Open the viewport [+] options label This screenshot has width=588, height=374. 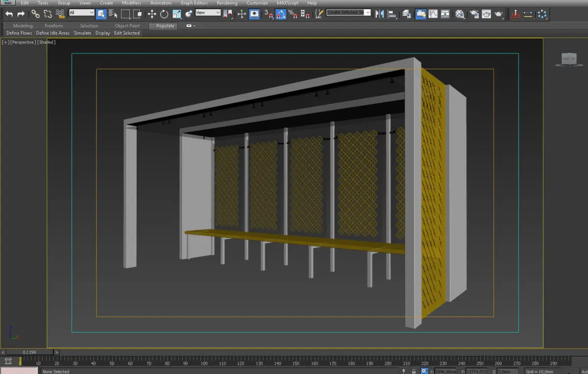pyautogui.click(x=5, y=42)
